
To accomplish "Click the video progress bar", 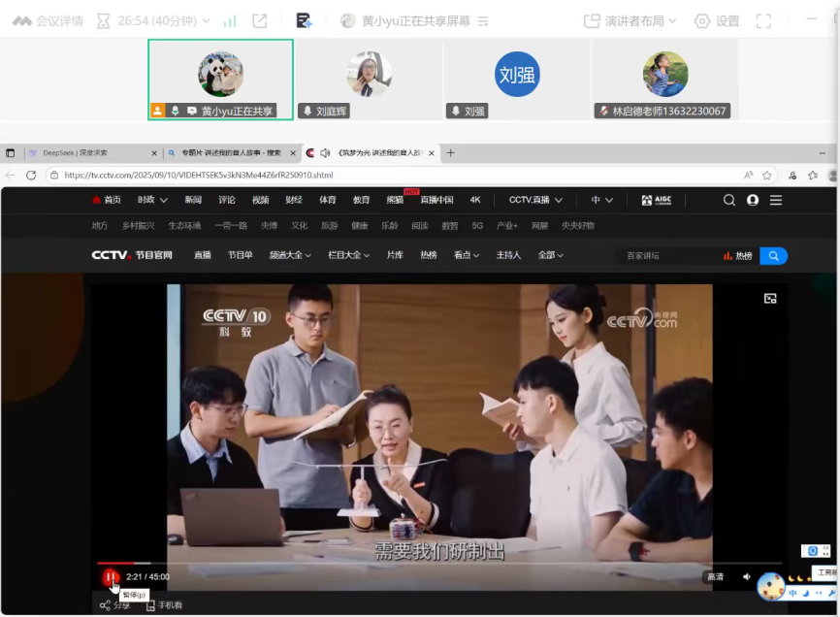I will (436, 563).
